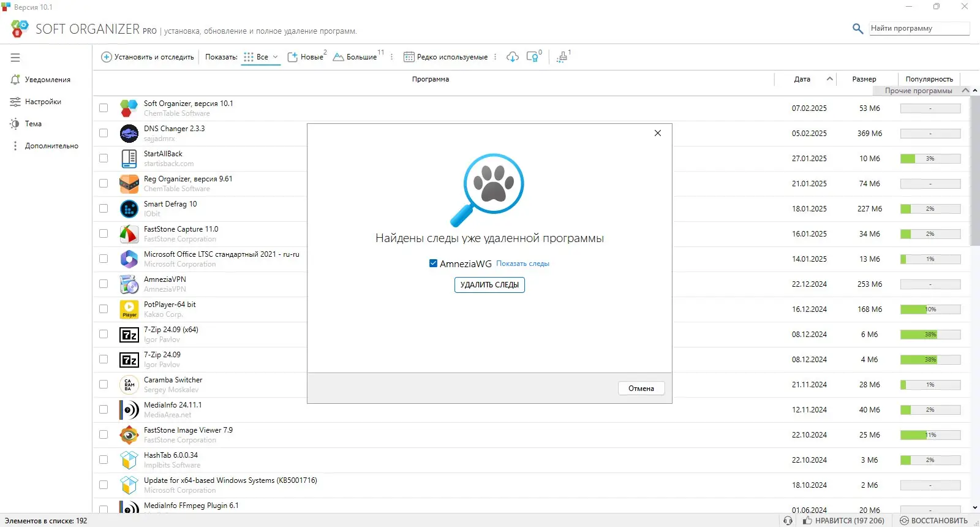Click the FastStone Image Viewer 7.9 icon
980x527 pixels.
[x=129, y=435]
